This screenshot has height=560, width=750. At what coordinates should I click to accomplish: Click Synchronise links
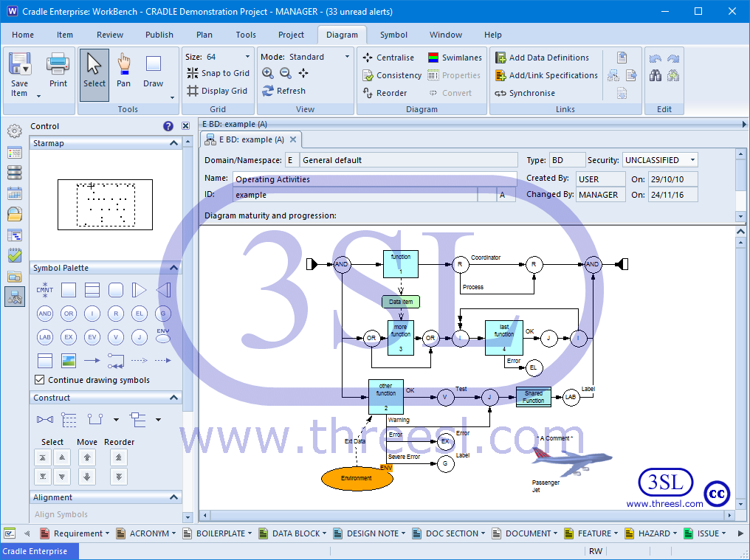[525, 93]
